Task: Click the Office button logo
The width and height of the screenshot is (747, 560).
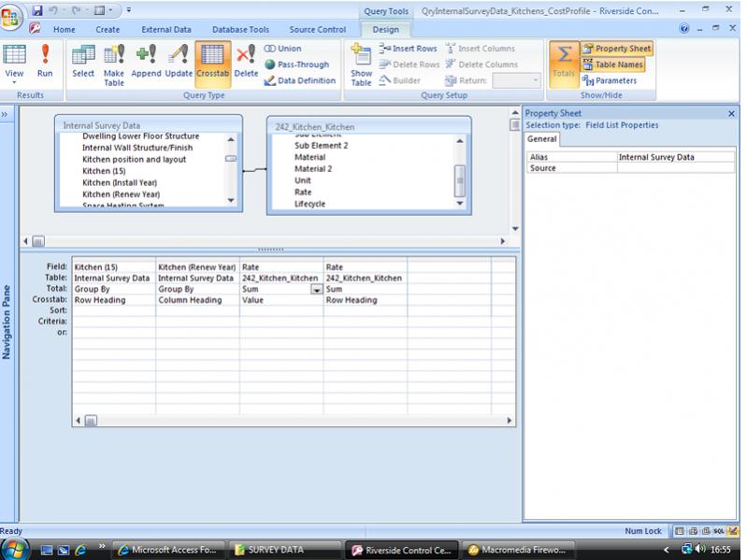Action: (13, 18)
